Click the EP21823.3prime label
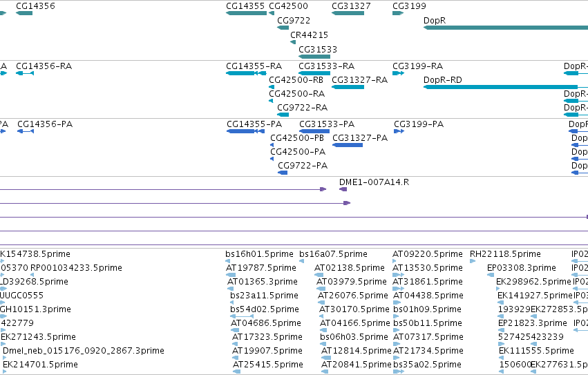 tap(533, 323)
